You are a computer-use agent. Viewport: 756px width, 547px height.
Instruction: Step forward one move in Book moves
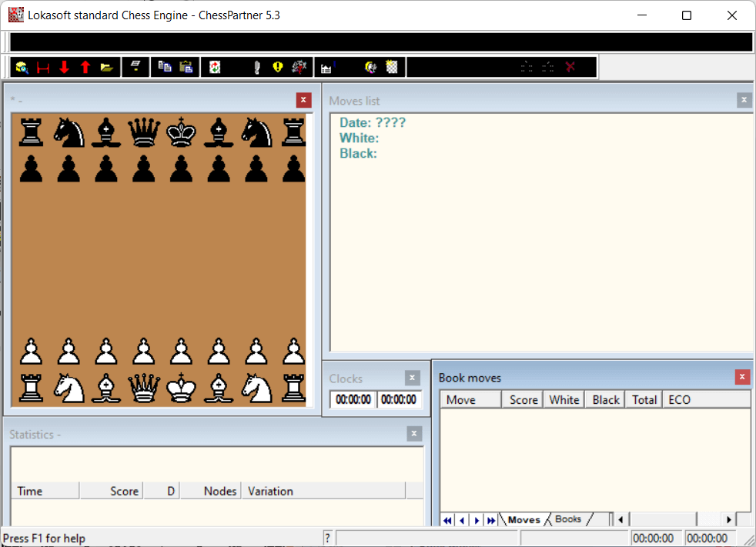click(477, 520)
